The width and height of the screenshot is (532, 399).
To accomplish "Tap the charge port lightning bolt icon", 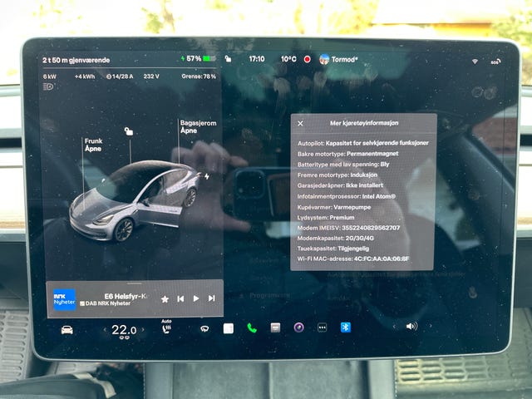I will coord(207,176).
